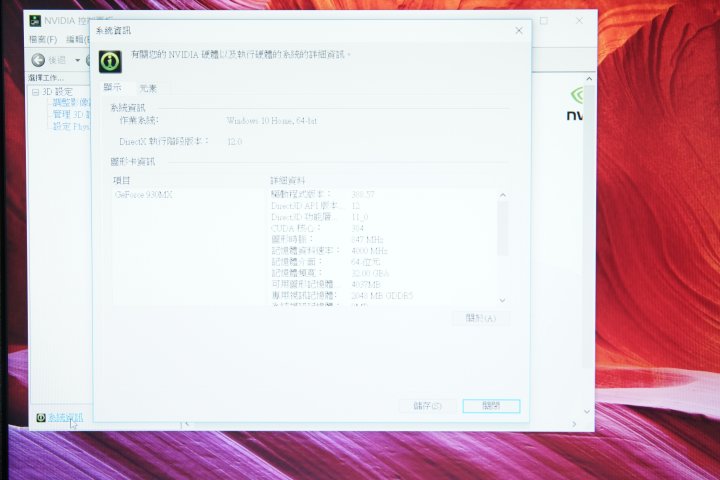Image resolution: width=720 pixels, height=480 pixels.
Task: Open 調整影像 settings in the tree
Action: 71,102
